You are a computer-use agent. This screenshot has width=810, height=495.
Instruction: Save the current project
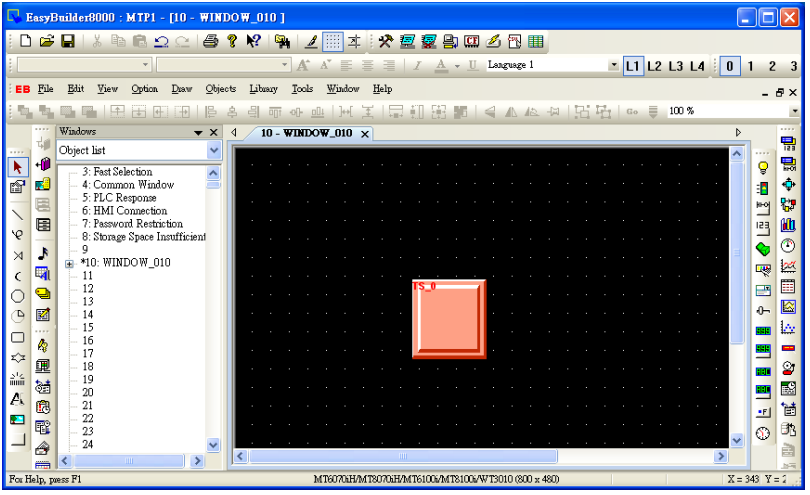click(x=68, y=41)
